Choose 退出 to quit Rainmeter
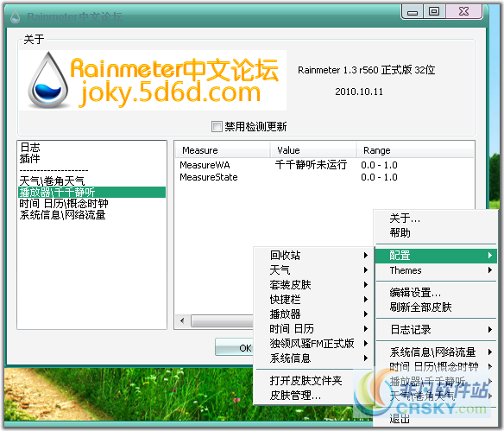 (x=436, y=419)
